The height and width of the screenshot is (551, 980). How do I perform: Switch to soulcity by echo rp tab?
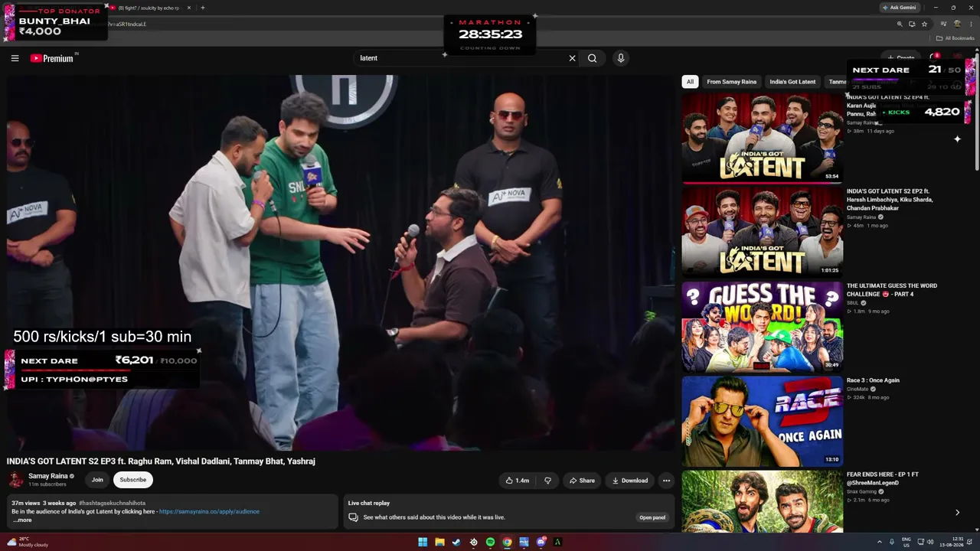(x=149, y=8)
